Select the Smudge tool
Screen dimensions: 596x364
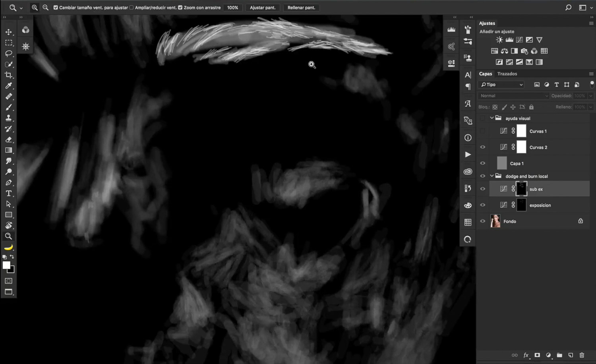click(x=8, y=161)
